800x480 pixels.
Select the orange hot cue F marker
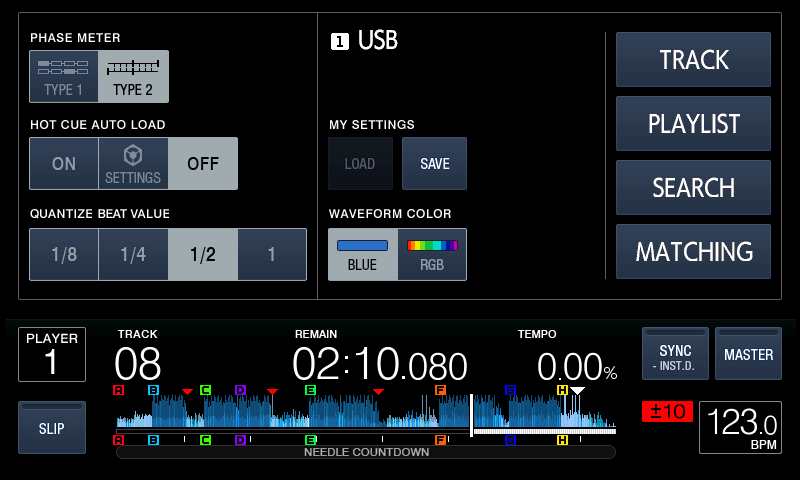pyautogui.click(x=440, y=390)
